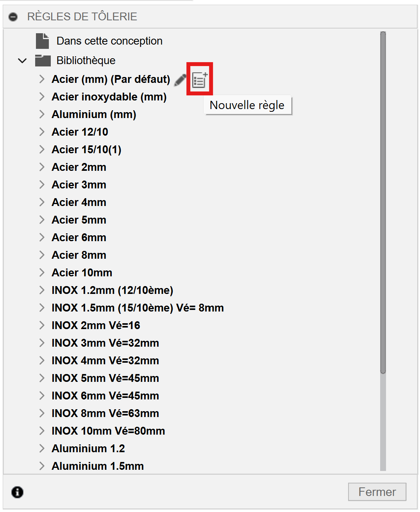Image resolution: width=420 pixels, height=512 pixels.
Task: Select the INOX 10mm Vé=80mm rule
Action: point(108,431)
